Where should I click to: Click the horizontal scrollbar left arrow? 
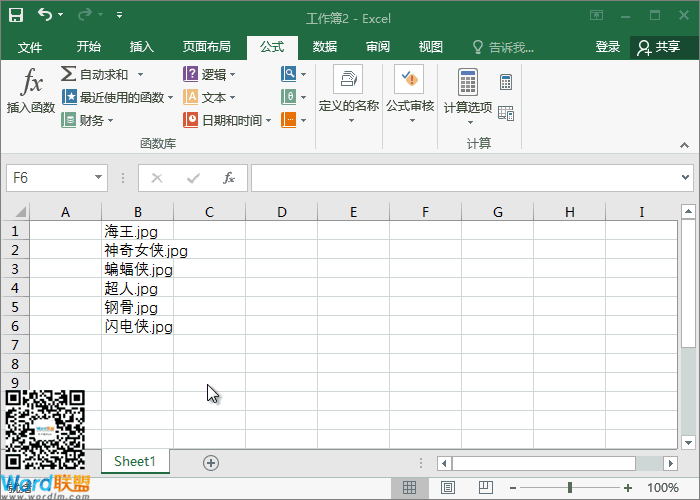coord(444,463)
